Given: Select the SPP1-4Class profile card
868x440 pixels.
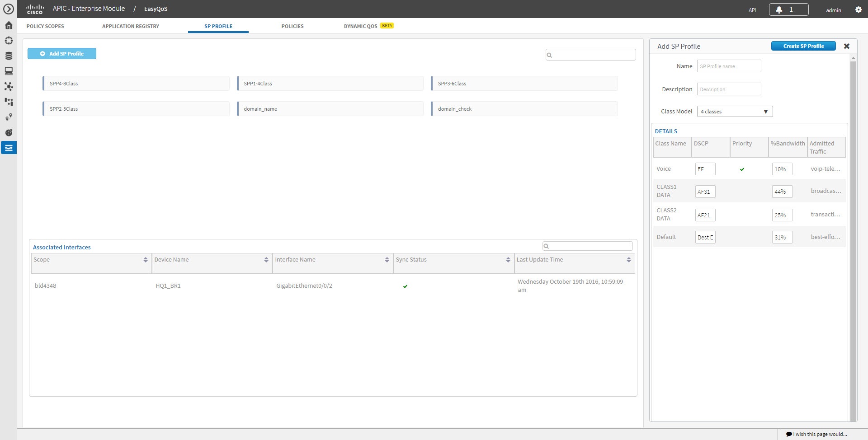Looking at the screenshot, I should pyautogui.click(x=330, y=84).
